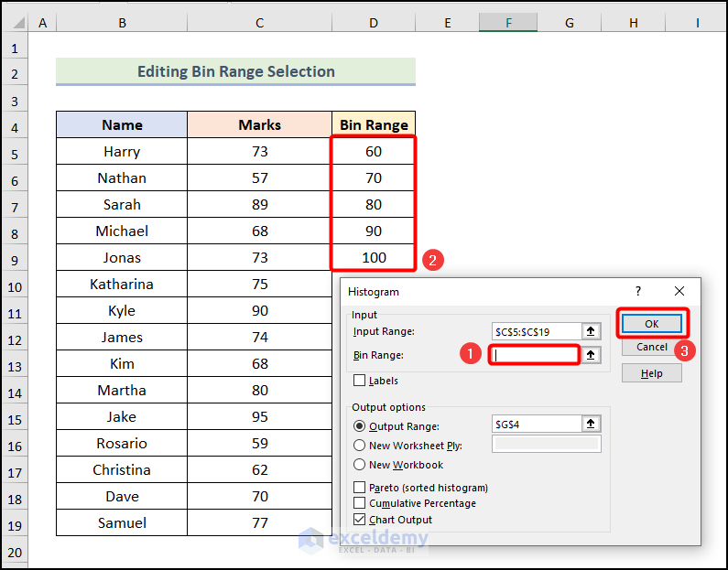The height and width of the screenshot is (570, 728).
Task: Enable Cumulative Percentage checkbox
Action: coord(360,503)
